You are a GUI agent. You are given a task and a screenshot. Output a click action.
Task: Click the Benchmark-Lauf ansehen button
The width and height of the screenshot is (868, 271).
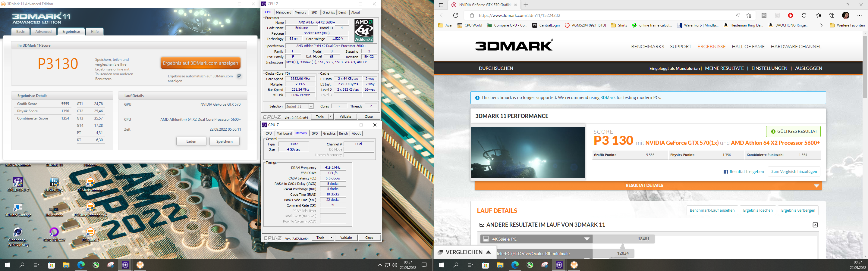[x=712, y=210]
